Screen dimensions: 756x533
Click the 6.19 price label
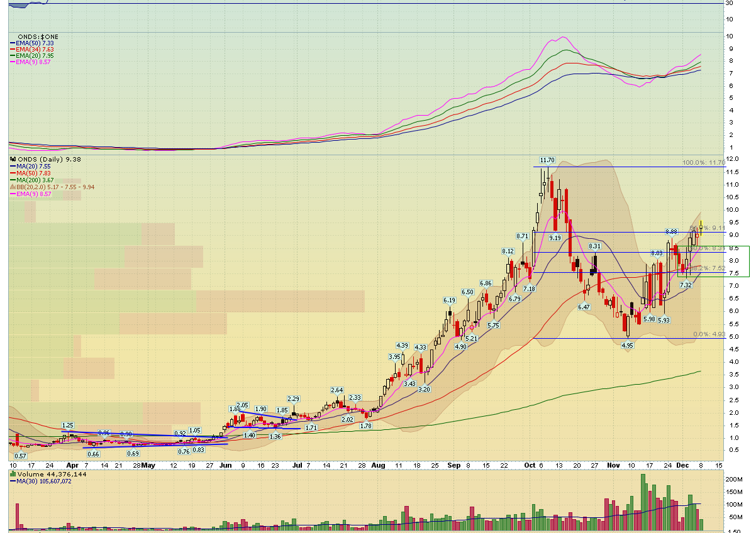point(448,300)
